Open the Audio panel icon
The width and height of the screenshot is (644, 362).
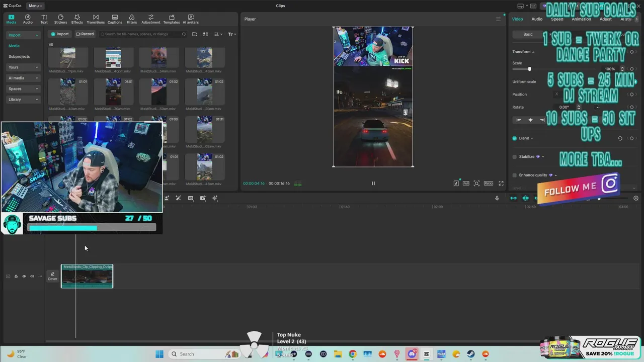click(x=28, y=19)
